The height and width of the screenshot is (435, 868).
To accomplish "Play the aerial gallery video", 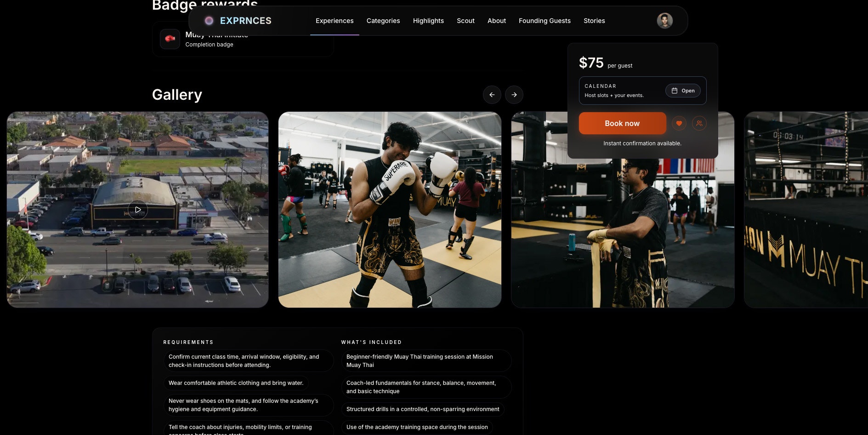I will 138,210.
